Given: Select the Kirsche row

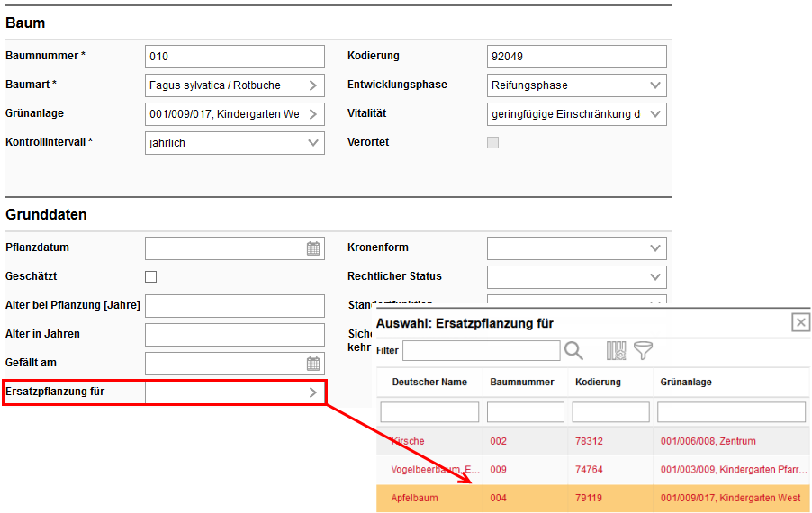Looking at the screenshot, I should coord(593,441).
